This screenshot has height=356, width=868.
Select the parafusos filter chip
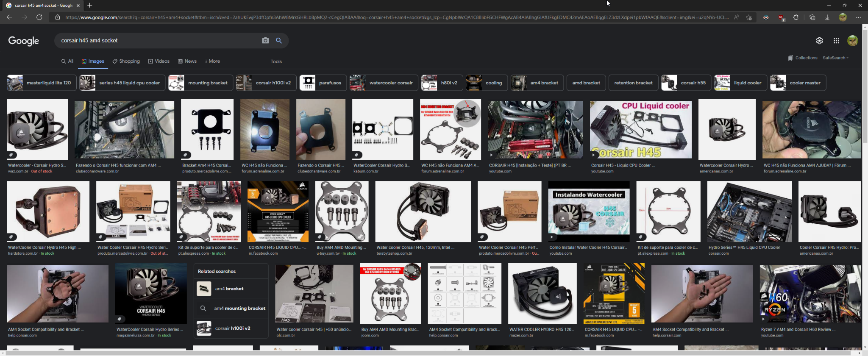pos(323,83)
